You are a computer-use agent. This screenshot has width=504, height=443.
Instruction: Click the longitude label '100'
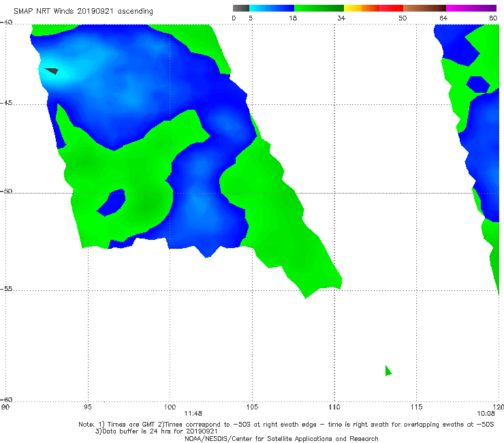pyautogui.click(x=170, y=408)
